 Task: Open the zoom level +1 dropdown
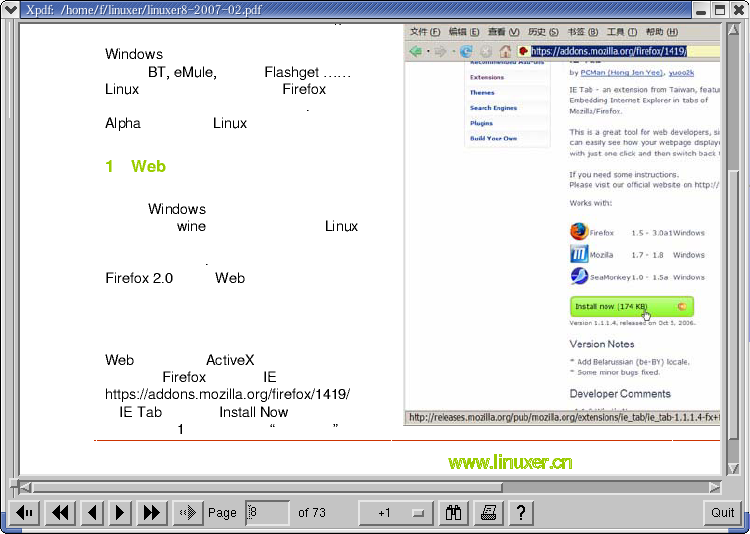[396, 513]
